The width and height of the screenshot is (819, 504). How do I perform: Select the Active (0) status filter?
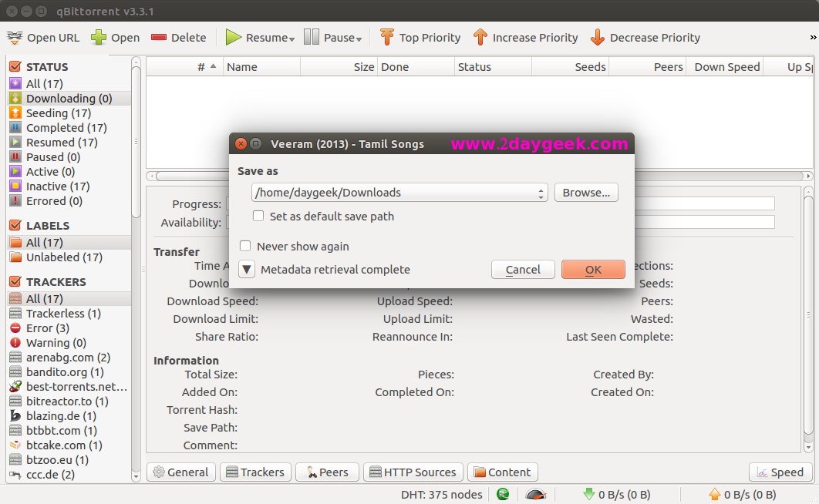tap(69, 172)
